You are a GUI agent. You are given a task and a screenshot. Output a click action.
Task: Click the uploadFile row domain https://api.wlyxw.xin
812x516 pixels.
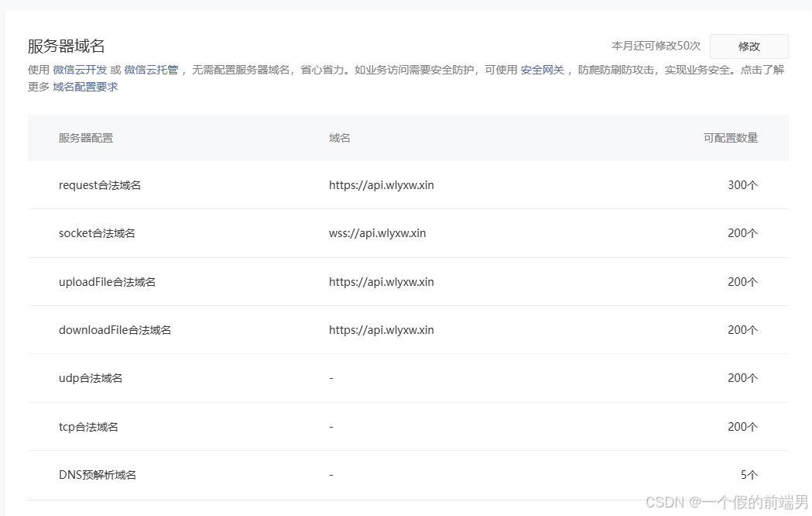point(381,282)
